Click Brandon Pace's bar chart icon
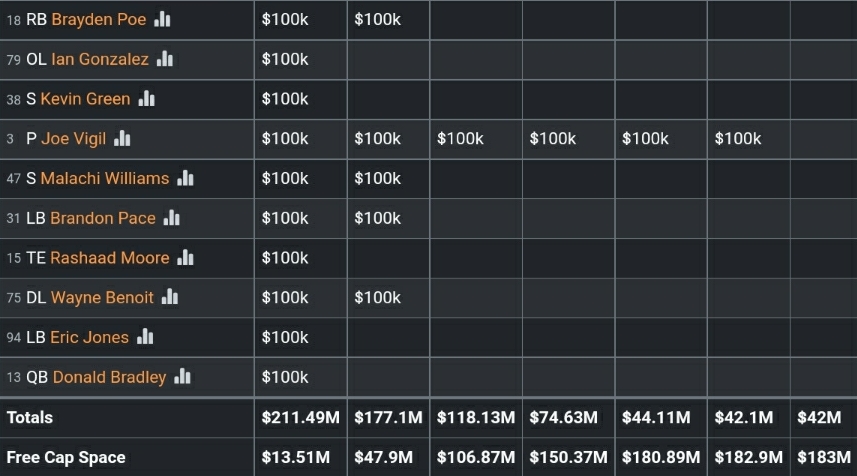This screenshot has width=857, height=476. pyautogui.click(x=172, y=218)
